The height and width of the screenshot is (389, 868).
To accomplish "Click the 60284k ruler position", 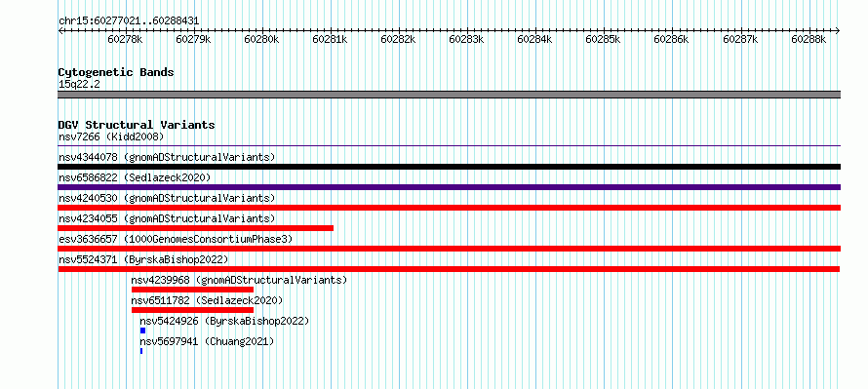I will tap(534, 39).
